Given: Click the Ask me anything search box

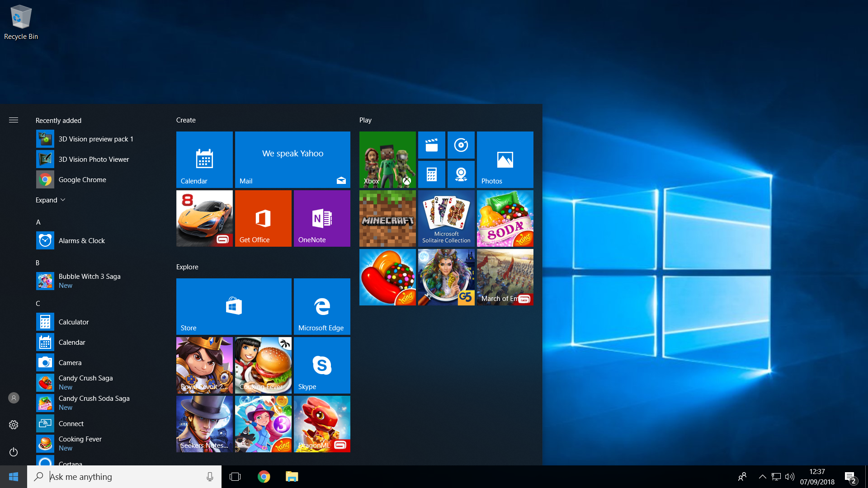Looking at the screenshot, I should tap(124, 477).
